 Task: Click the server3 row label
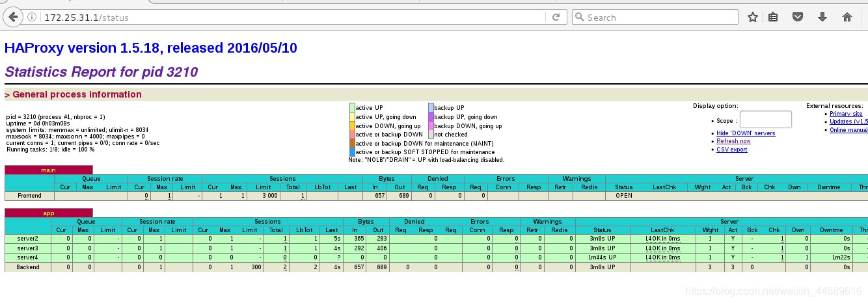click(28, 248)
